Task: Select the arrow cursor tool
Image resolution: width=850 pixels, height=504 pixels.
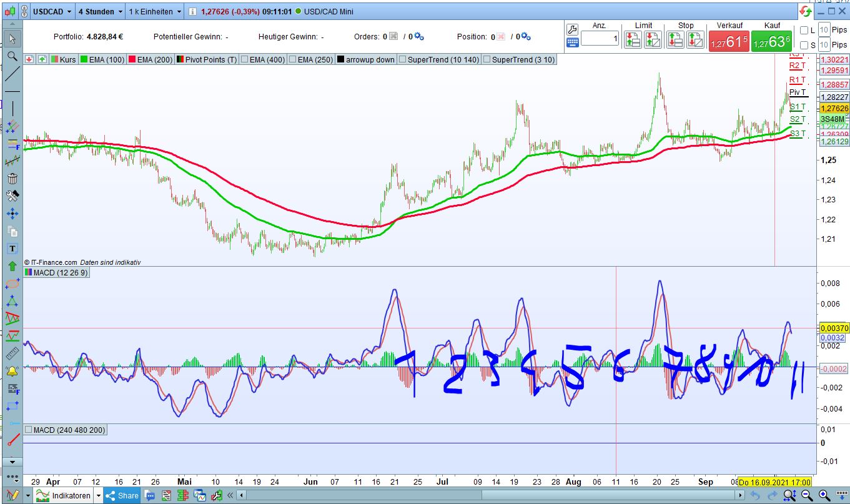Action: click(12, 39)
